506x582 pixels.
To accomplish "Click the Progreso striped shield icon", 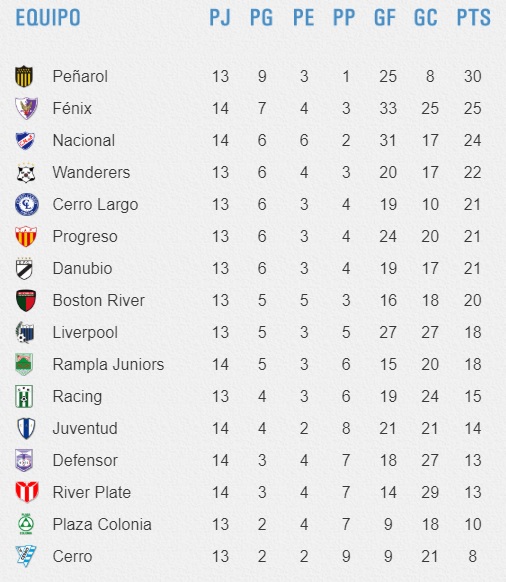I will [26, 236].
